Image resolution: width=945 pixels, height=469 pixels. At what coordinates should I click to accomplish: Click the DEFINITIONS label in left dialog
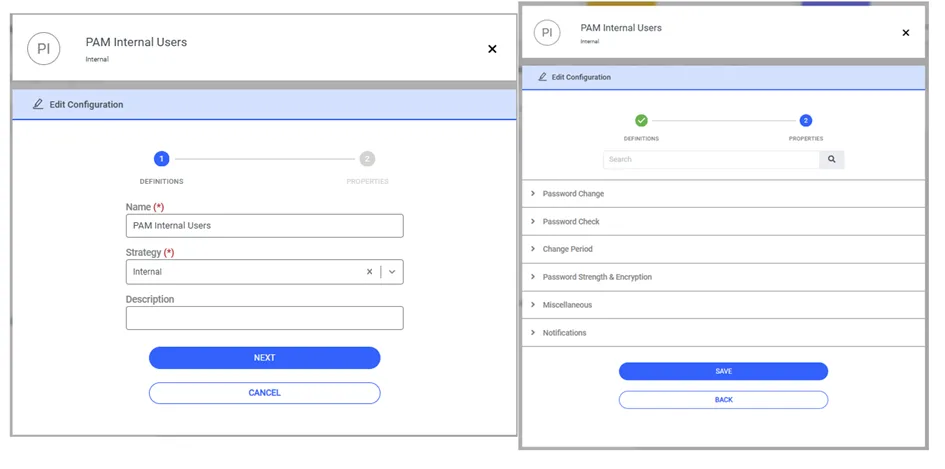pos(162,181)
